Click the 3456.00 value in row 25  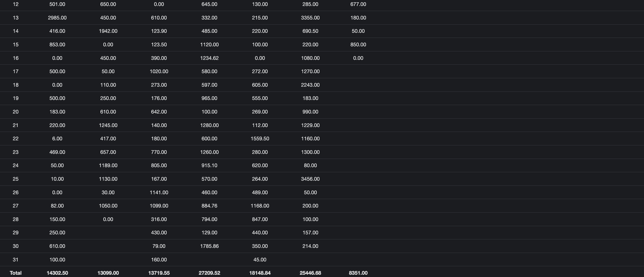(x=310, y=179)
